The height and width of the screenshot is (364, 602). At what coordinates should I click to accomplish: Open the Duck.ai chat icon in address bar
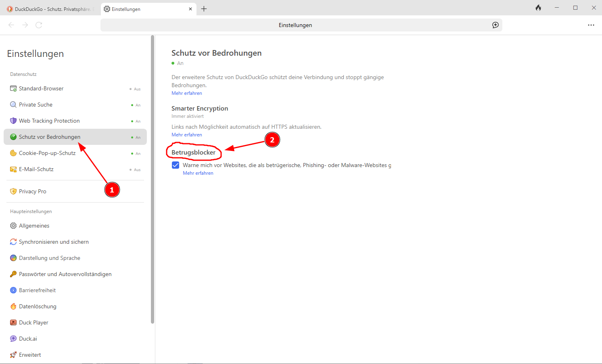(495, 25)
